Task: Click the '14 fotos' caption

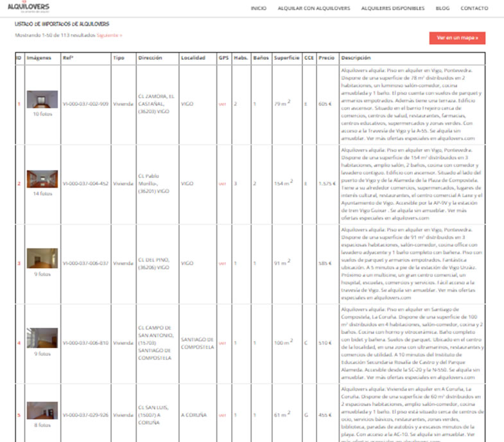Action: 42,193
